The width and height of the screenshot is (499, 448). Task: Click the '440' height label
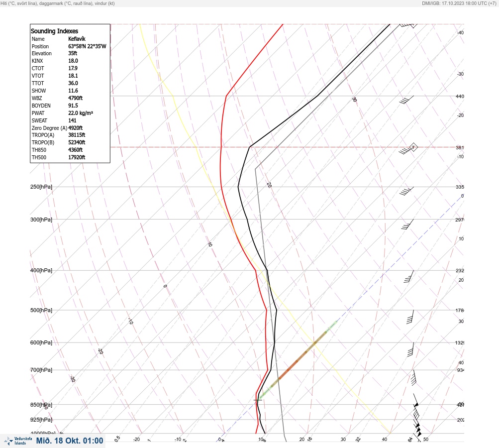tap(460, 96)
